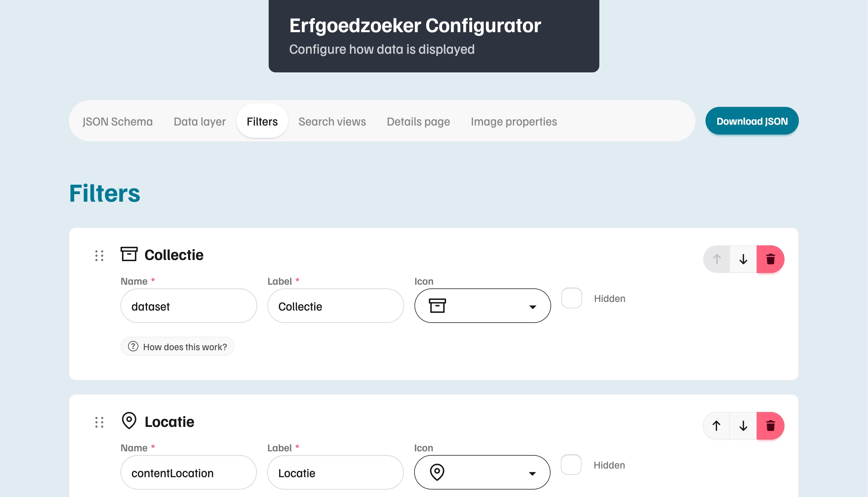Click the drag handle for Collectie filter

click(99, 255)
